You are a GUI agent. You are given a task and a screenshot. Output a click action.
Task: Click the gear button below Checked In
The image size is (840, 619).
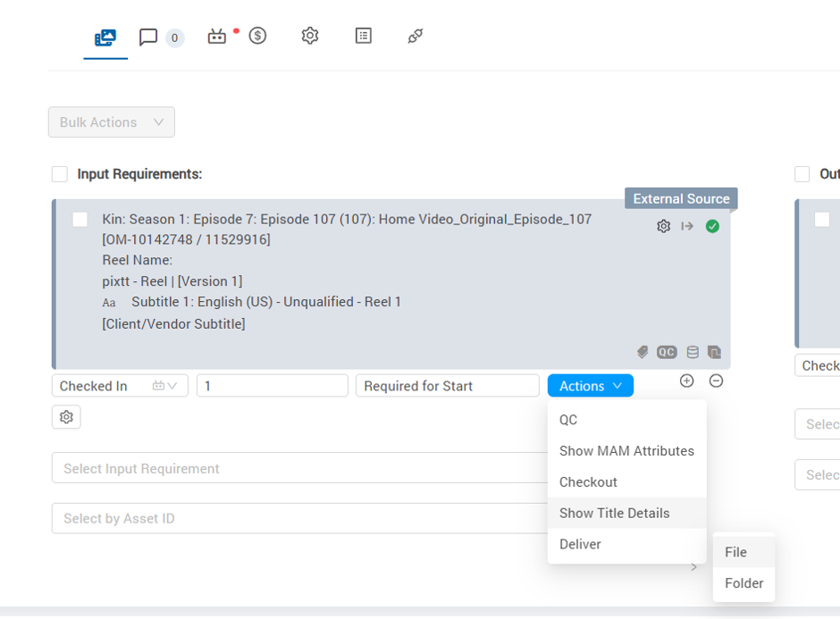click(66, 417)
